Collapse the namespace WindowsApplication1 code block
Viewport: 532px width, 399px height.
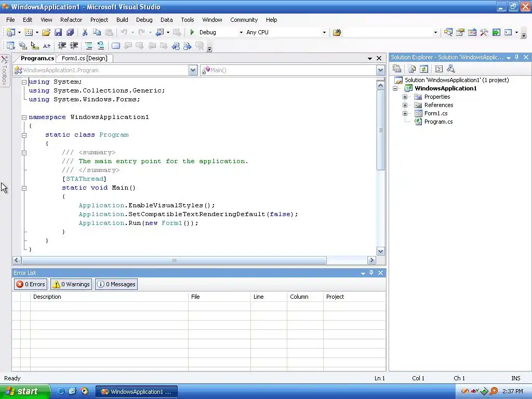[24, 117]
